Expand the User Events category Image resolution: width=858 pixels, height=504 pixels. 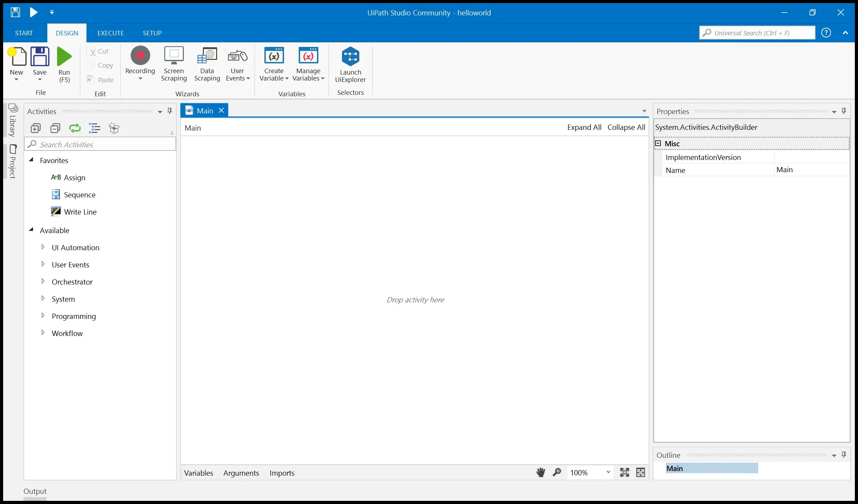tap(43, 264)
